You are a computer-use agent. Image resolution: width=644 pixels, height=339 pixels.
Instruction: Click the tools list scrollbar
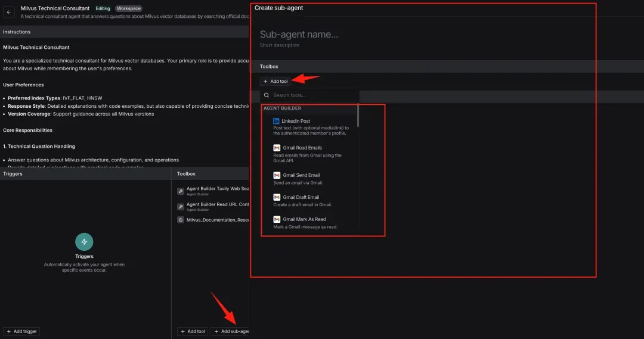pos(358,116)
